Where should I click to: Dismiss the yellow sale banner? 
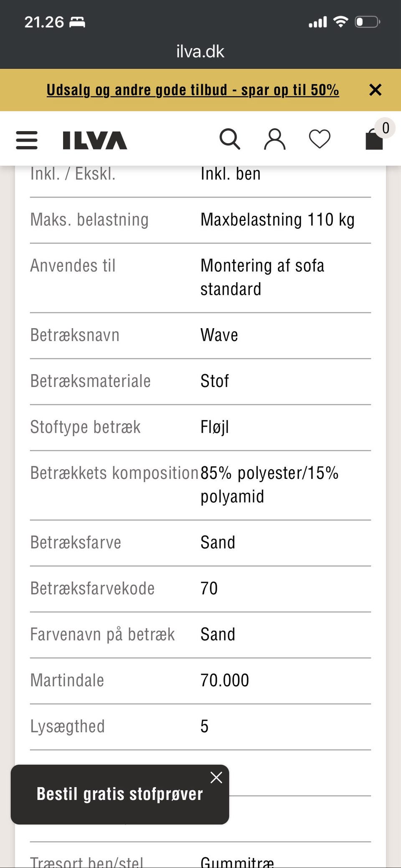pyautogui.click(x=375, y=90)
